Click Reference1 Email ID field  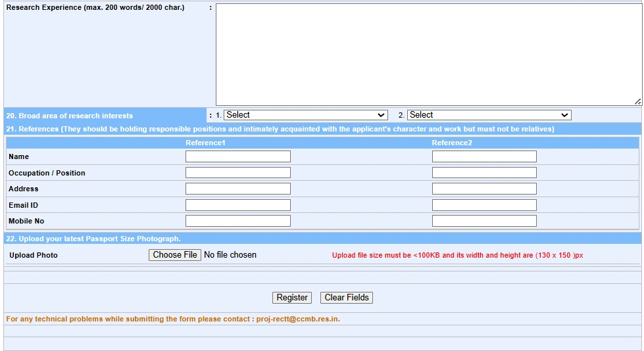[x=237, y=205]
